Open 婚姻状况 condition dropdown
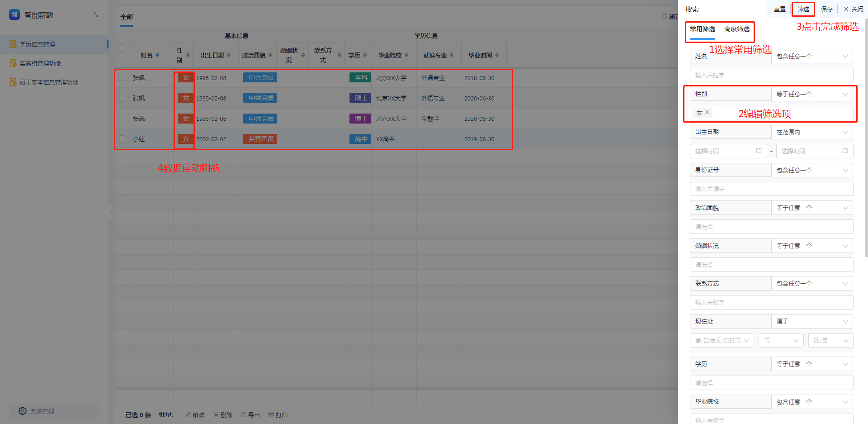 (812, 246)
